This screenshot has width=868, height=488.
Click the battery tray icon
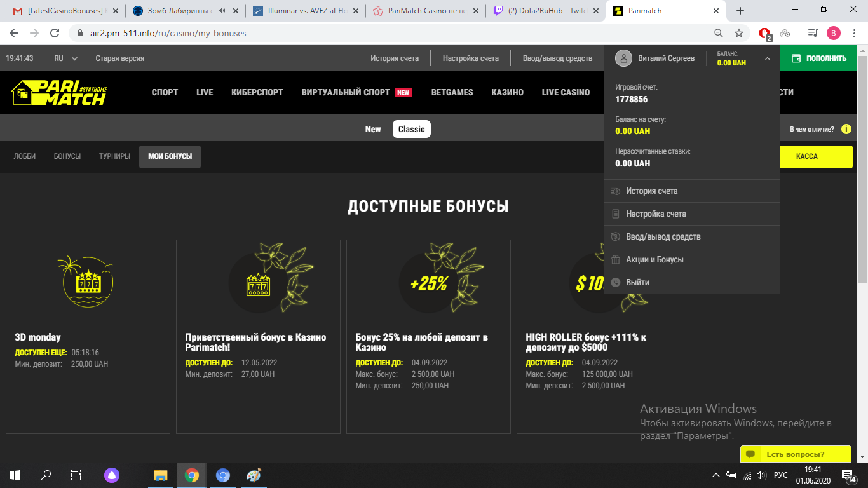click(x=731, y=475)
